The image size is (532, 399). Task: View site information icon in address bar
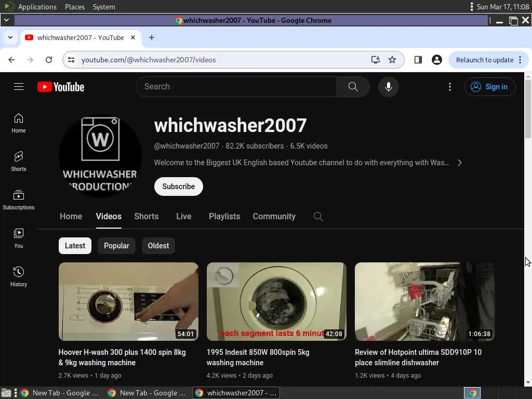pyautogui.click(x=71, y=60)
